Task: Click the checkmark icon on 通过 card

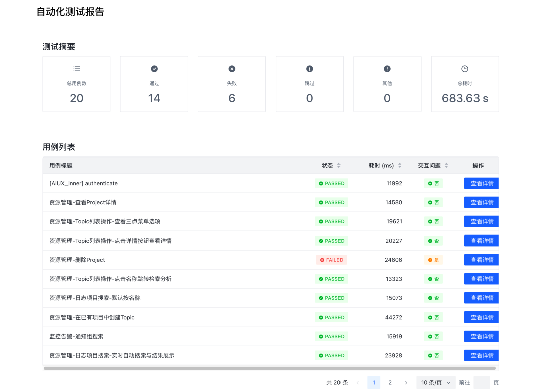Action: pyautogui.click(x=154, y=69)
